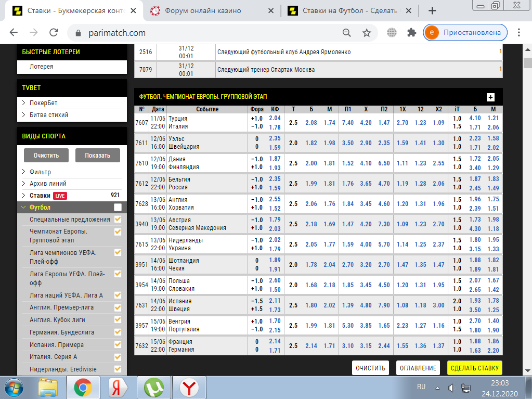The height and width of the screenshot is (399, 532).
Task: Uncheck Специальные предложения checkbox
Action: click(118, 219)
